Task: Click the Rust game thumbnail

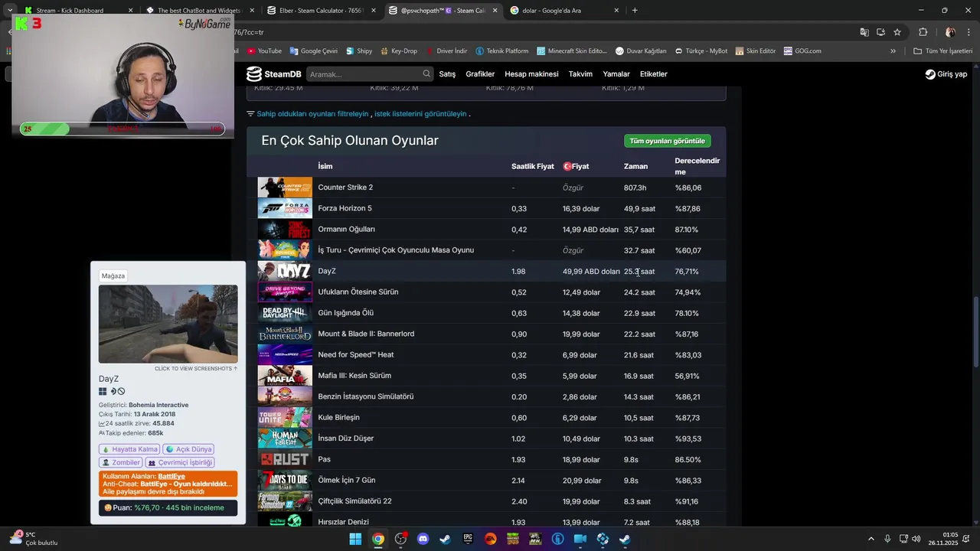Action: pos(285,459)
